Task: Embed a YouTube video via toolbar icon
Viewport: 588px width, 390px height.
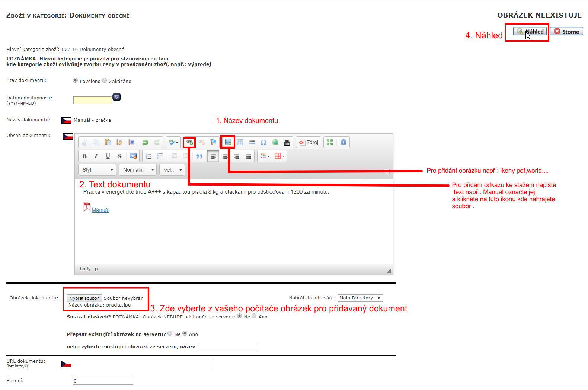Action: (287, 142)
